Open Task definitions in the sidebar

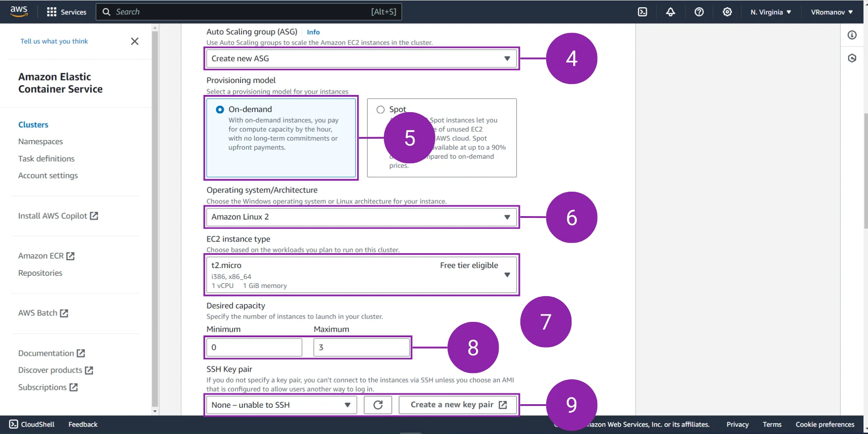click(x=46, y=159)
